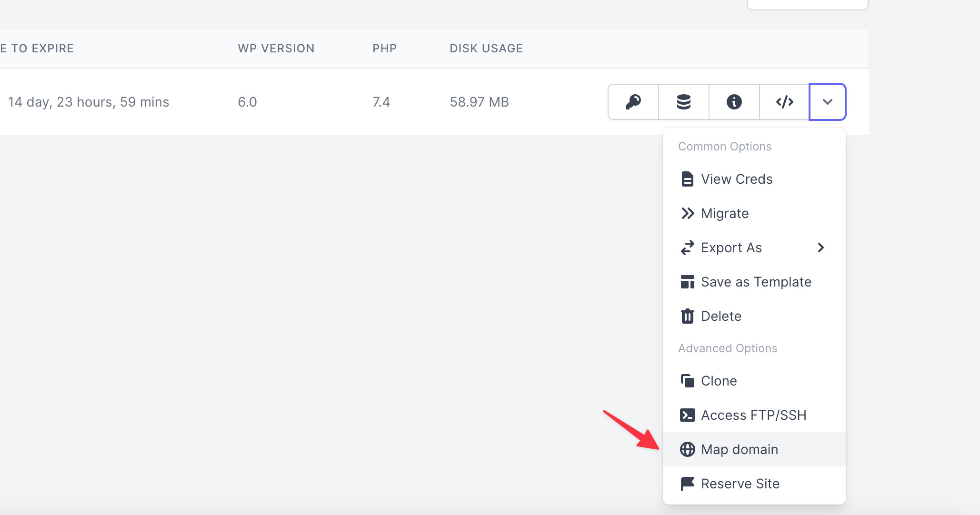
Task: Click the key icon auto-login button
Action: (633, 102)
